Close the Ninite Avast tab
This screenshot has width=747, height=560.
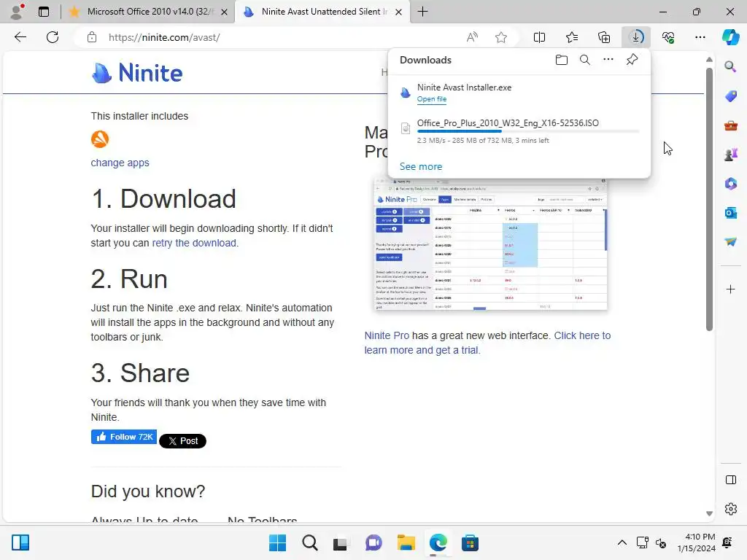coord(399,12)
